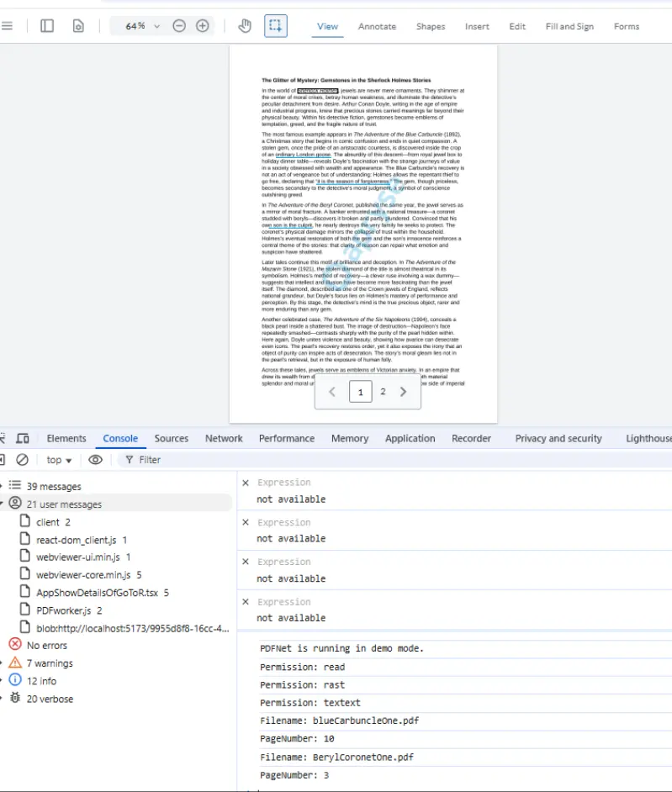Clear the console with the circle-slash icon
The image size is (672, 792).
point(22,460)
